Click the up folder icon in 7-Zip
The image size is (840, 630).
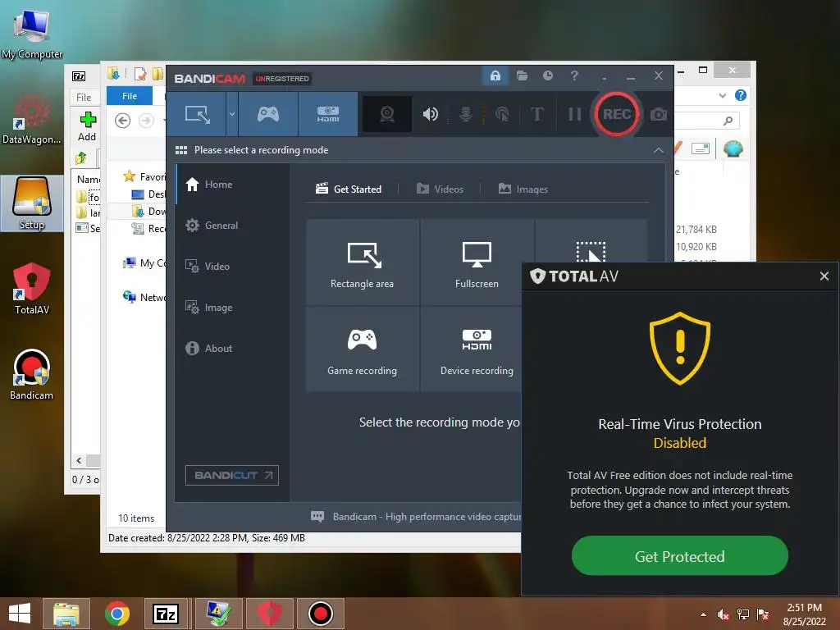click(x=81, y=158)
